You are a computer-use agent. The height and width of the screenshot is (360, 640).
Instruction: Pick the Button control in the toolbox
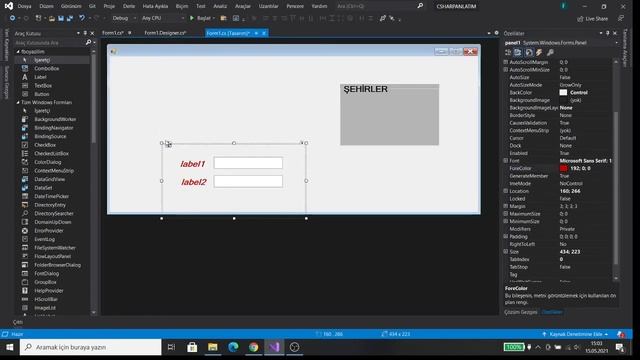pos(42,94)
